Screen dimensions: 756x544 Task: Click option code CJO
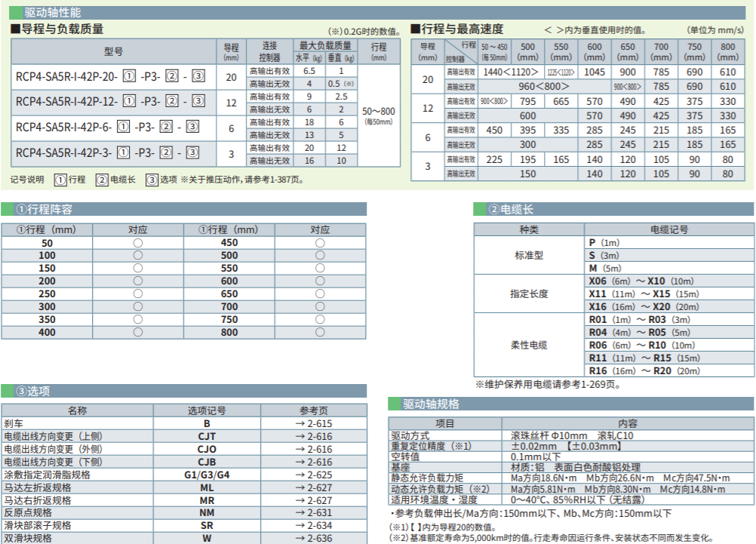207,449
